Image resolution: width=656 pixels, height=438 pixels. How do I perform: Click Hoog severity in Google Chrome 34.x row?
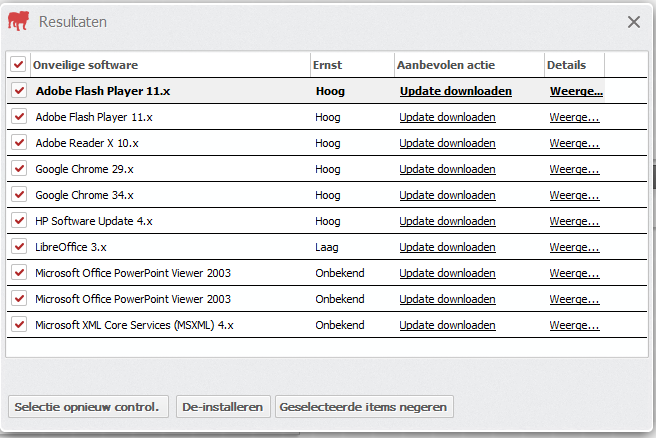coord(328,195)
